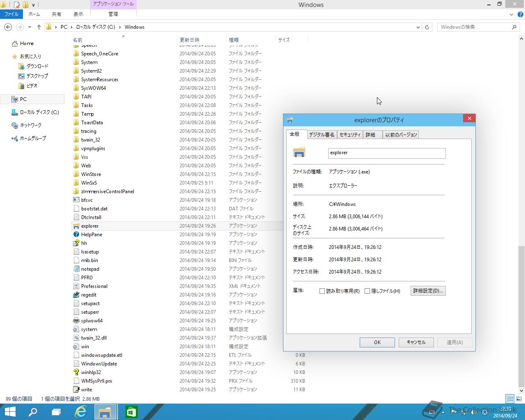The height and width of the screenshot is (420, 525).
Task: Select the HelpPane application icon
Action: 76,235
